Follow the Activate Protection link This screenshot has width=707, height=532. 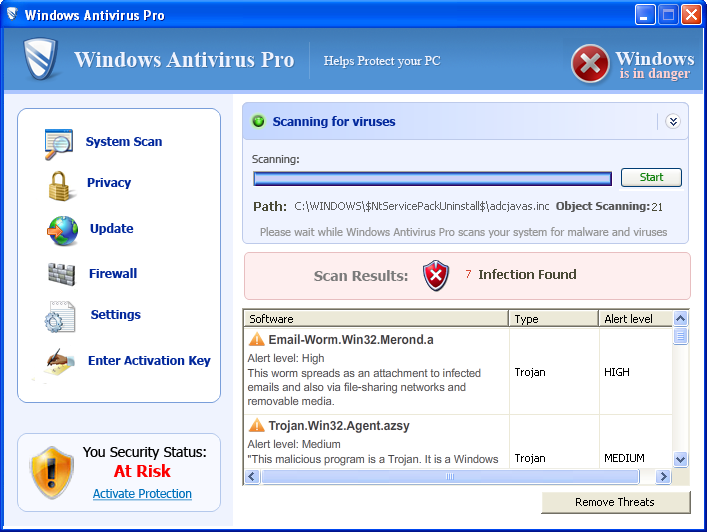(x=142, y=494)
